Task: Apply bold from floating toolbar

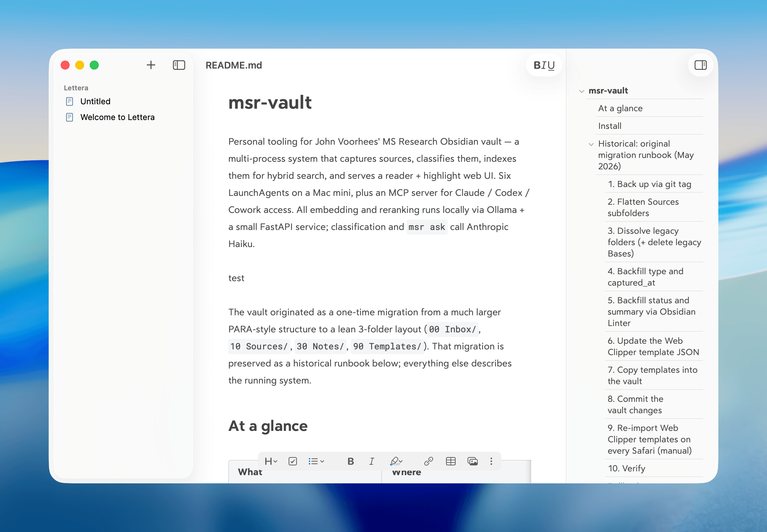Action: [x=351, y=461]
